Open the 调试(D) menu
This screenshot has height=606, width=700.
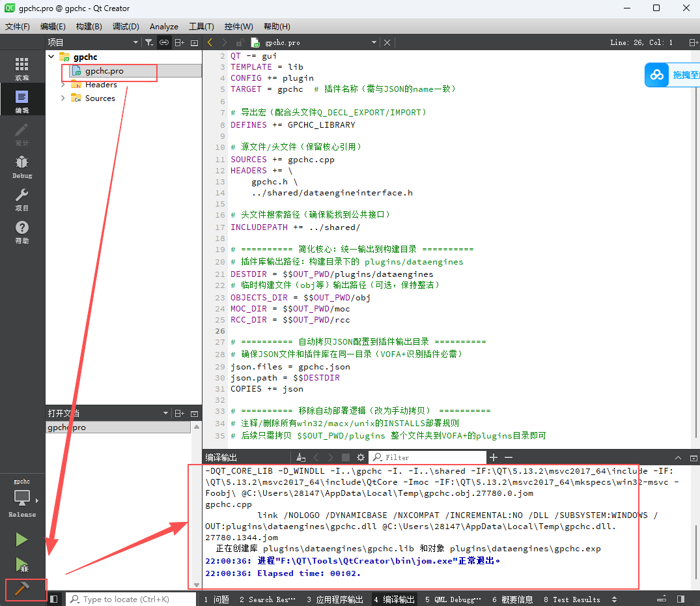[x=126, y=26]
